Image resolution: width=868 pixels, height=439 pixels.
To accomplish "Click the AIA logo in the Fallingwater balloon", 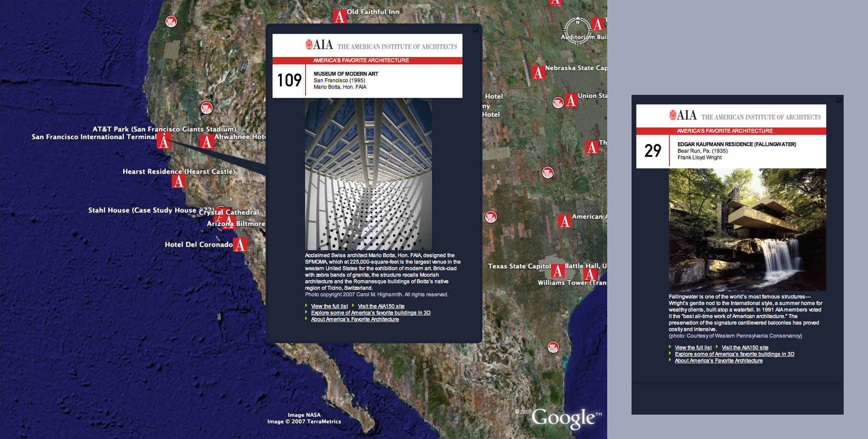I will [683, 115].
